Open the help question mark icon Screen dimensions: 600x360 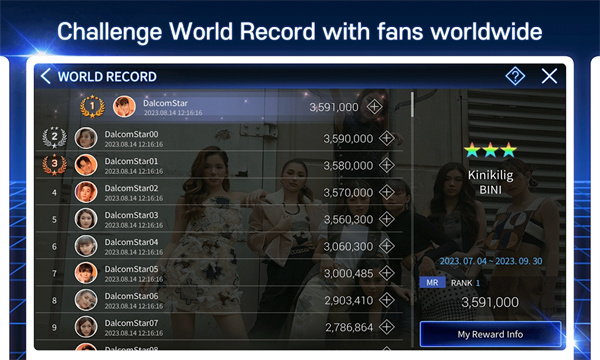(515, 76)
